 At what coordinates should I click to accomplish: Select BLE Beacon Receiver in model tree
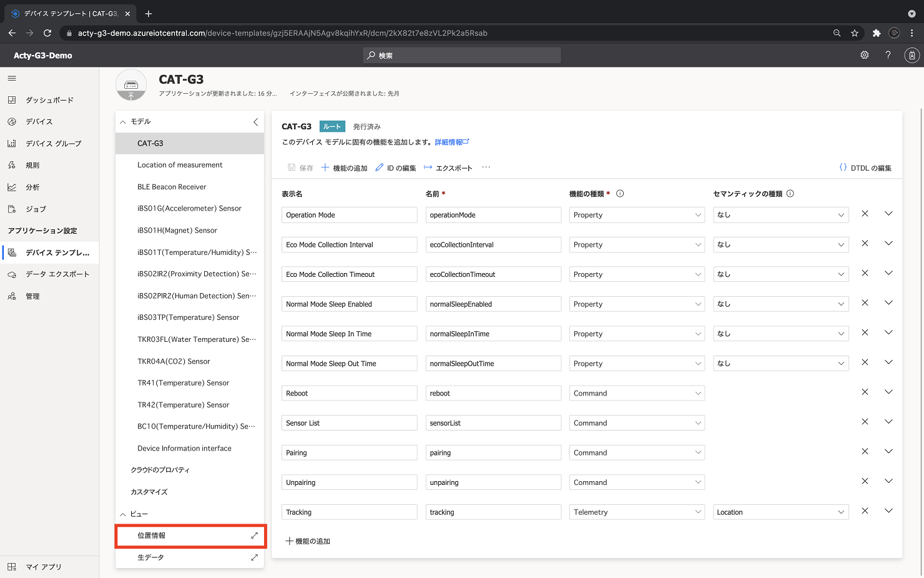tap(190, 187)
